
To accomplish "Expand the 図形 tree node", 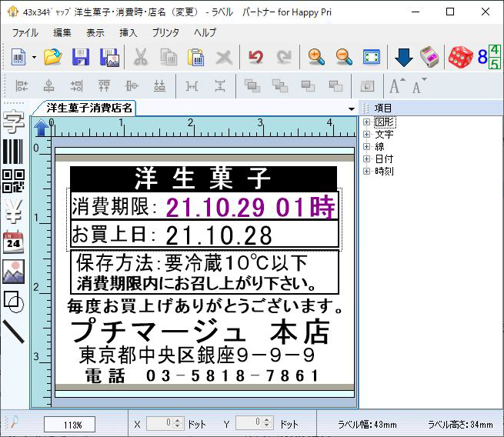I will point(366,122).
